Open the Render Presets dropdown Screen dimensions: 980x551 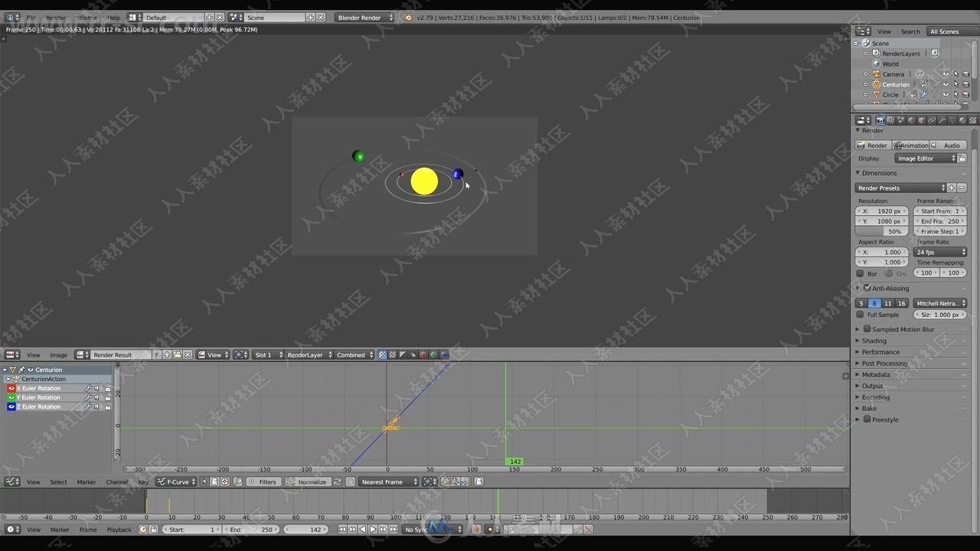901,187
